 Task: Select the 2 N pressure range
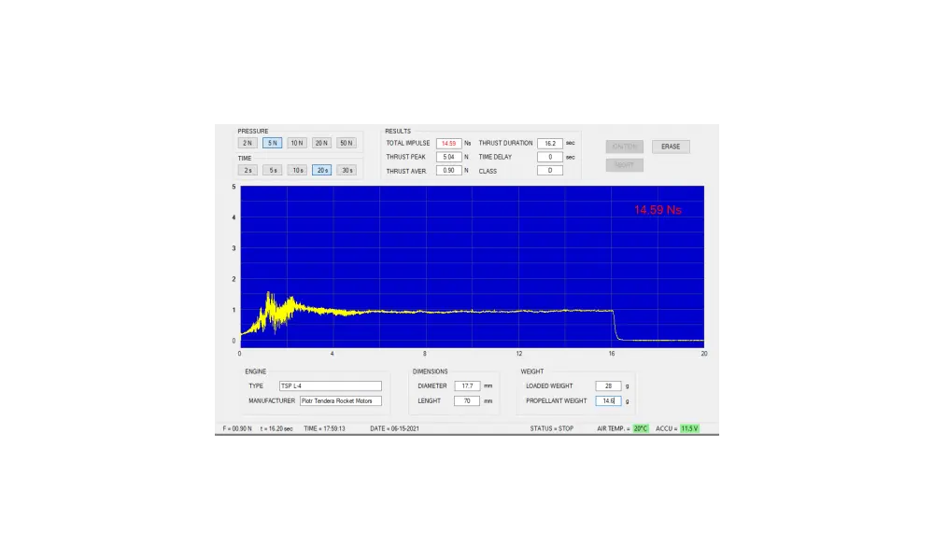click(x=248, y=143)
